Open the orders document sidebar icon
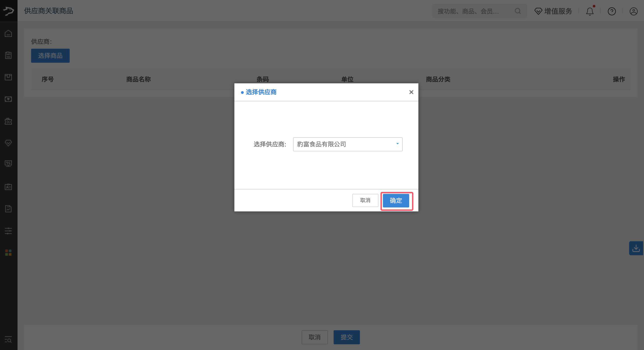Image resolution: width=644 pixels, height=350 pixels. click(8, 55)
